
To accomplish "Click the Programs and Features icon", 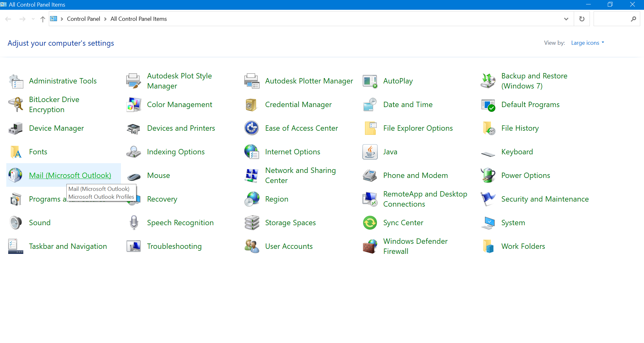I will [16, 199].
